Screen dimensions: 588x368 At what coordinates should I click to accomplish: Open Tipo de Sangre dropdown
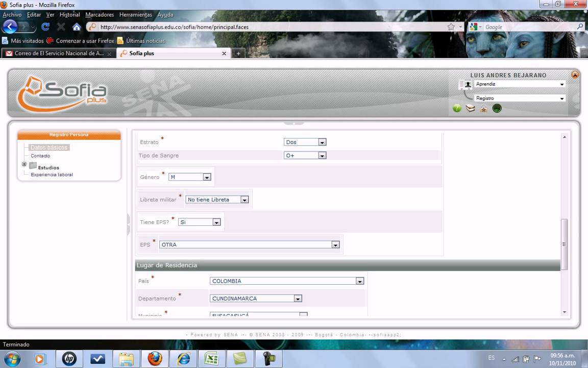pyautogui.click(x=305, y=155)
